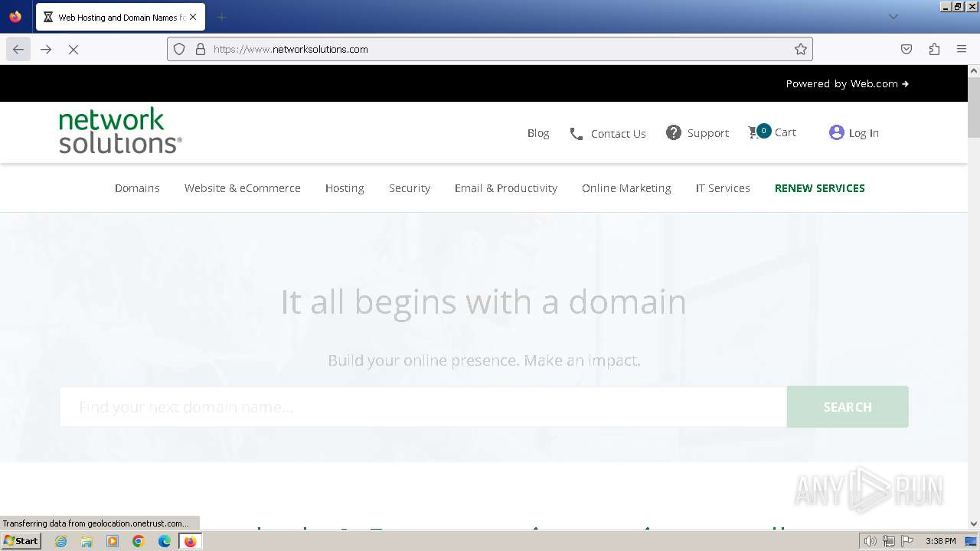The height and width of the screenshot is (551, 980).
Task: Click the Support question mark icon
Action: click(x=674, y=132)
